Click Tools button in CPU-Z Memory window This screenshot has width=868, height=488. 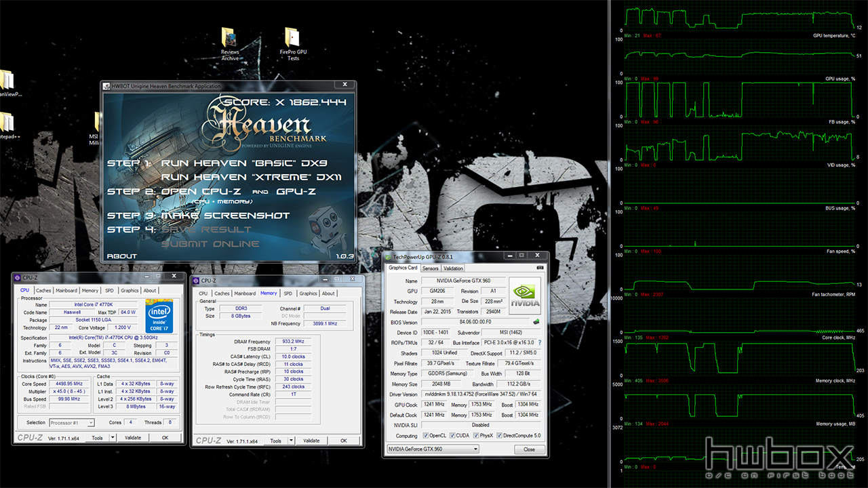[276, 441]
